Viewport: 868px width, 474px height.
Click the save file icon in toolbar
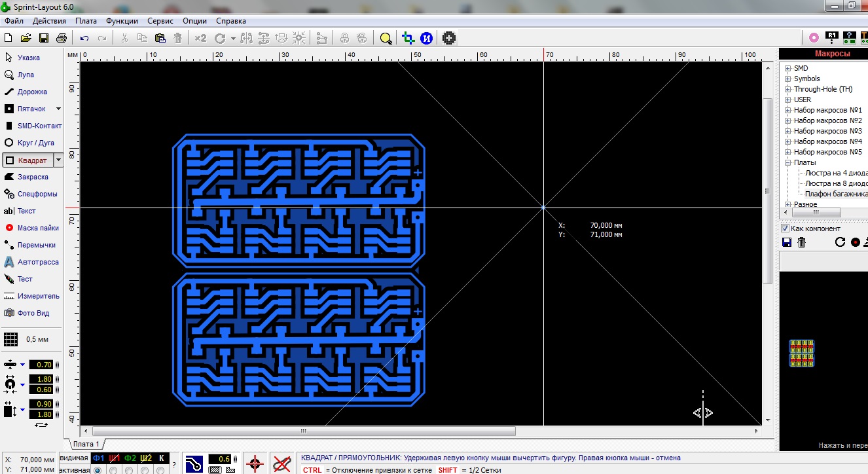(44, 38)
